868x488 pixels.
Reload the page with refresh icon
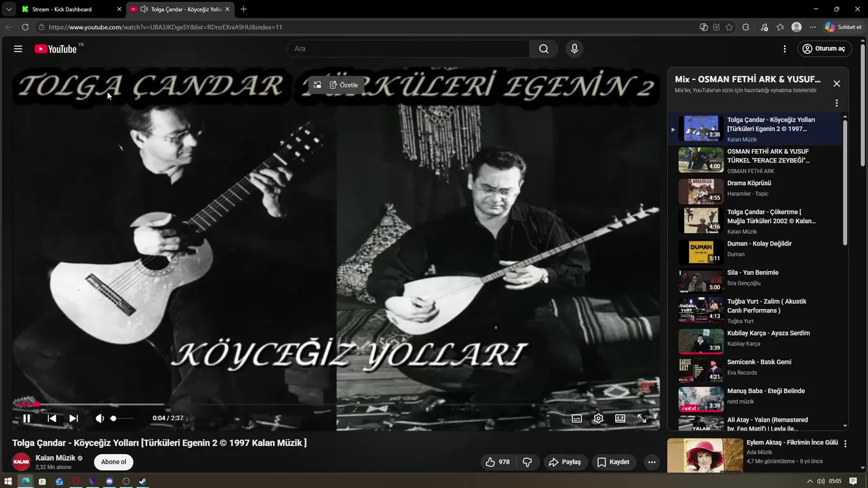(x=25, y=27)
